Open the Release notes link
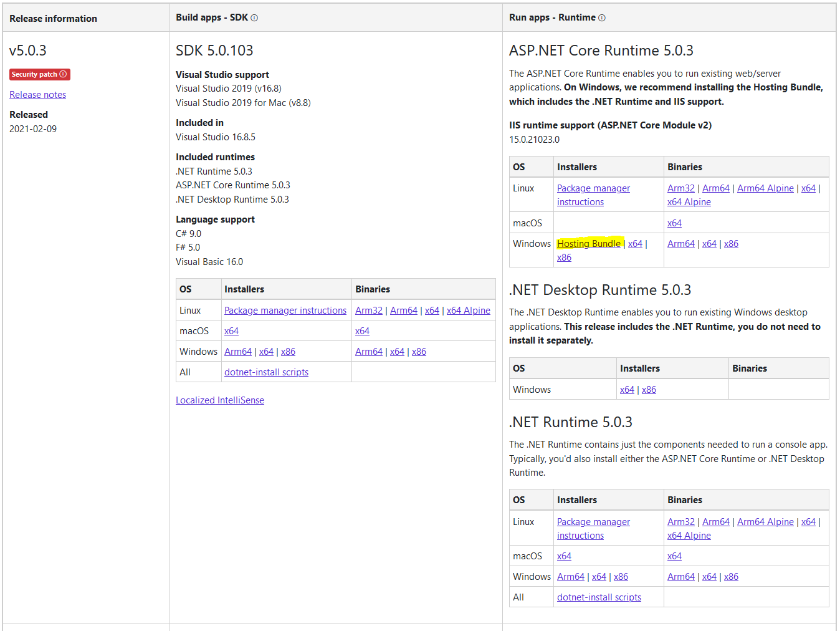Viewport: 840px width, 631px height. [37, 95]
